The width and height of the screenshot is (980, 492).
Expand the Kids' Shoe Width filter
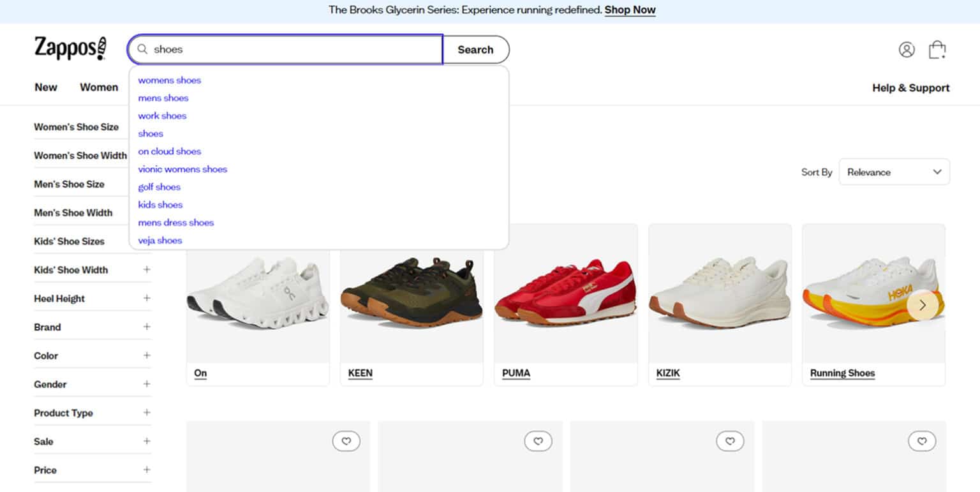coord(93,270)
